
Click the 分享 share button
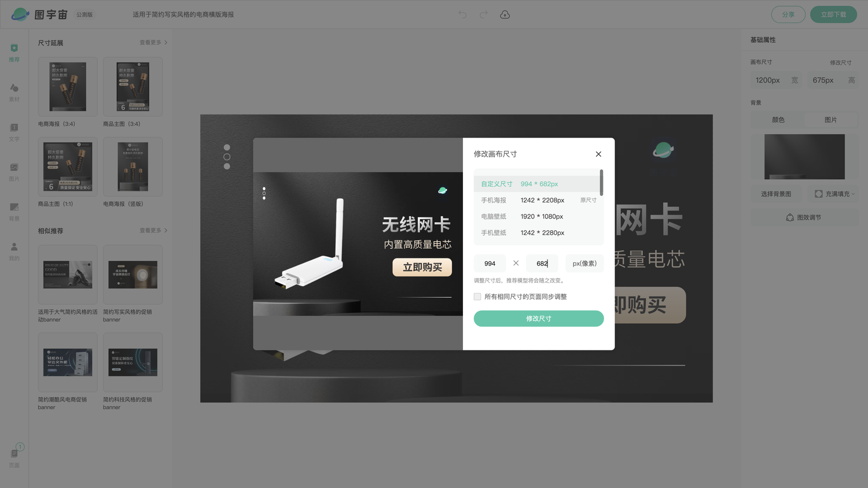click(x=788, y=14)
